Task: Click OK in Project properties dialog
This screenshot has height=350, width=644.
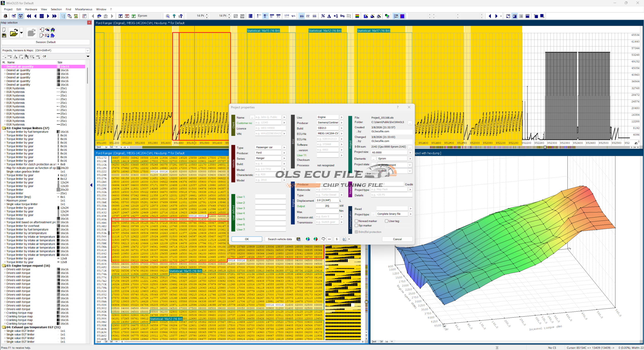Action: click(x=247, y=239)
